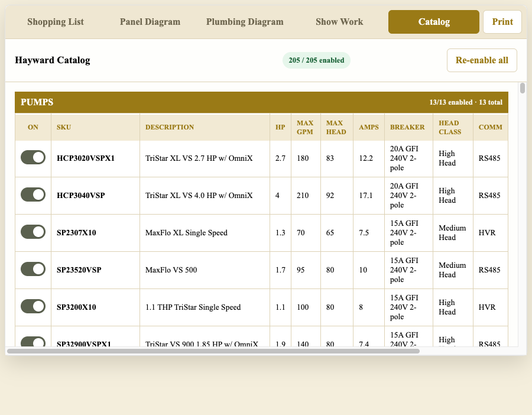The height and width of the screenshot is (415, 532).
Task: Click max head value 92
Action: click(x=330, y=196)
